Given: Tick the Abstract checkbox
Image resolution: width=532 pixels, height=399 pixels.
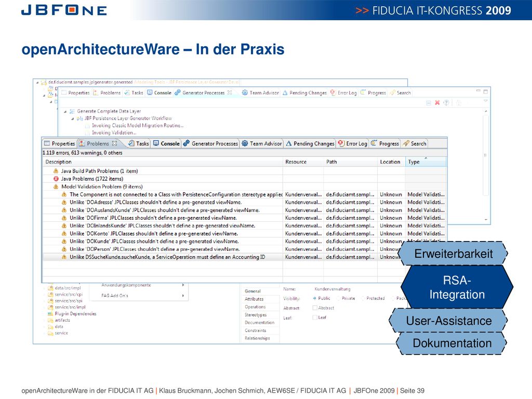Looking at the screenshot, I should click(x=315, y=308).
